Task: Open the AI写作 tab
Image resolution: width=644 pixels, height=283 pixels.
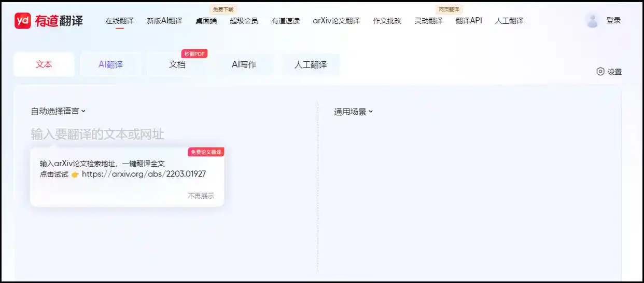Action: 244,65
